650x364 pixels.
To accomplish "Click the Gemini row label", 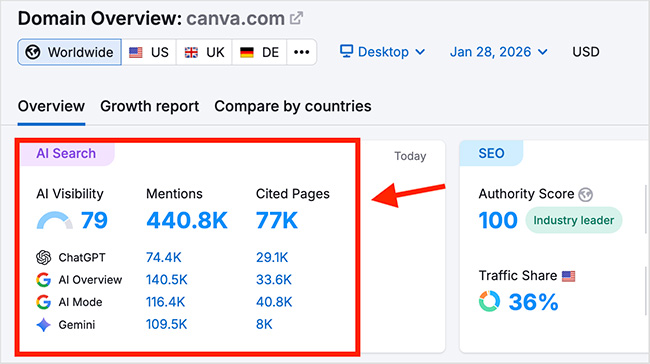I will click(x=77, y=325).
